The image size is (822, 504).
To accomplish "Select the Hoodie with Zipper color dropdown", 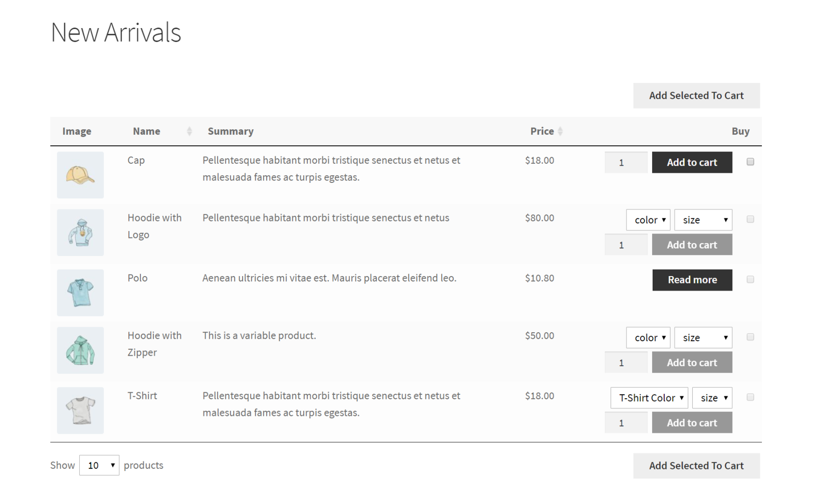I will coord(648,337).
